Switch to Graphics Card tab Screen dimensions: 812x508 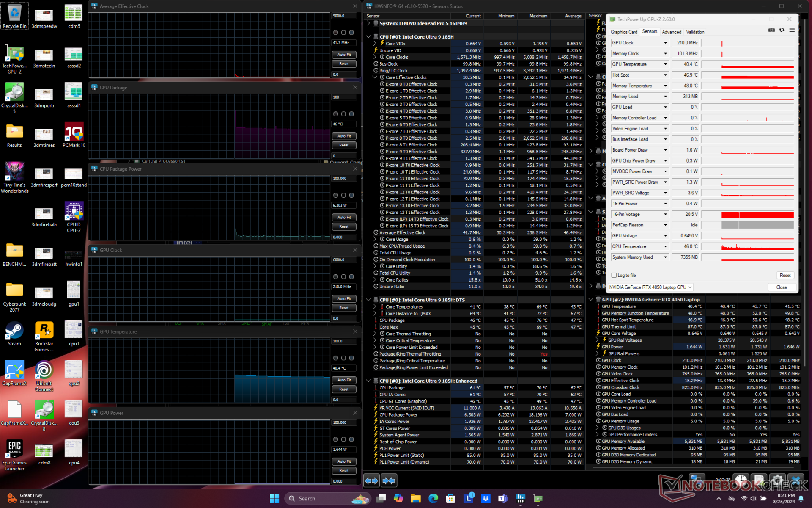623,32
